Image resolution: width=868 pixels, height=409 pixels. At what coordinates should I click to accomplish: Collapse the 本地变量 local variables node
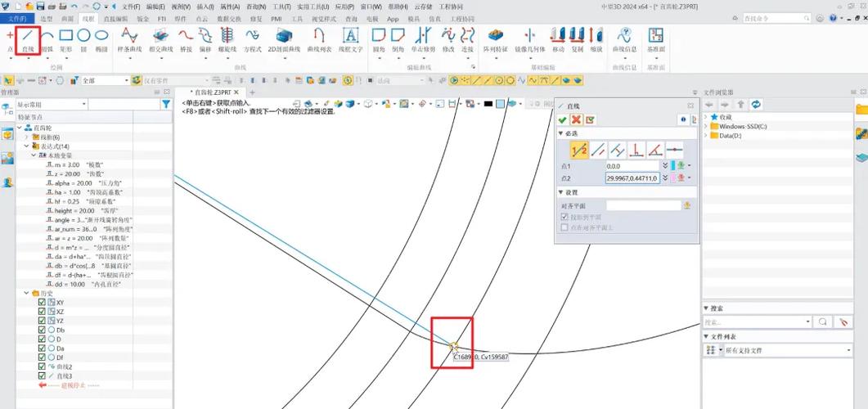click(x=34, y=155)
